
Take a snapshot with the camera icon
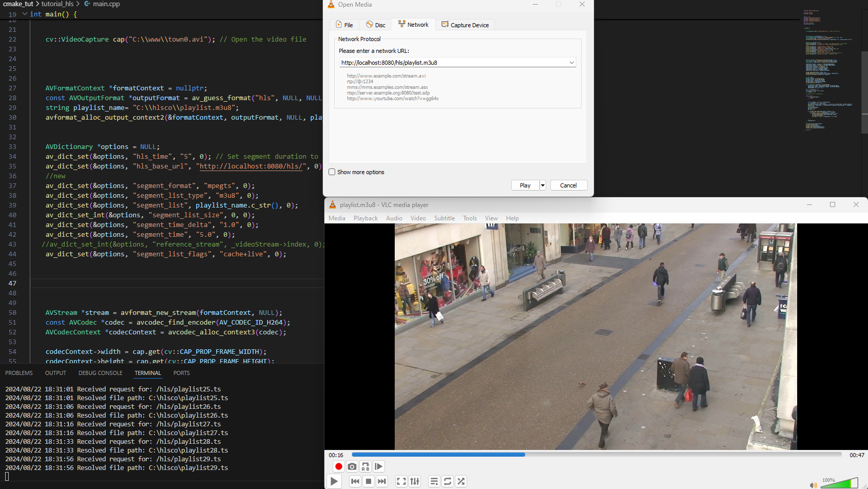click(352, 466)
